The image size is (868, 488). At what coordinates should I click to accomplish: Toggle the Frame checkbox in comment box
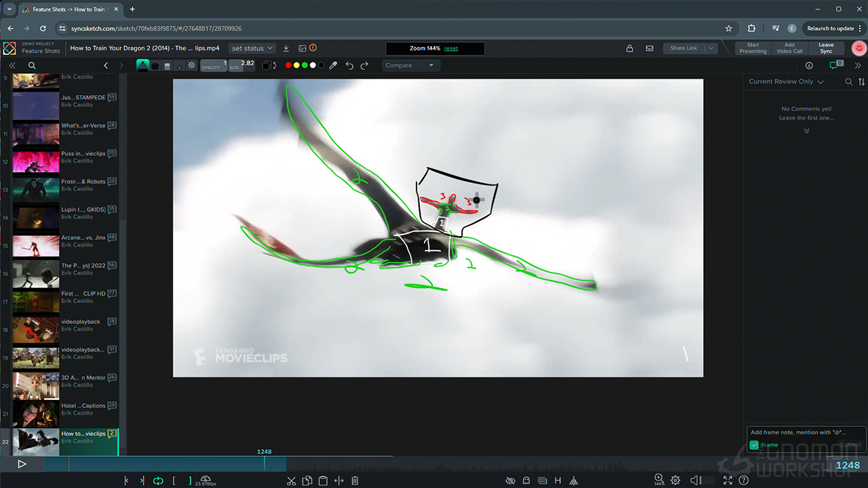[754, 445]
